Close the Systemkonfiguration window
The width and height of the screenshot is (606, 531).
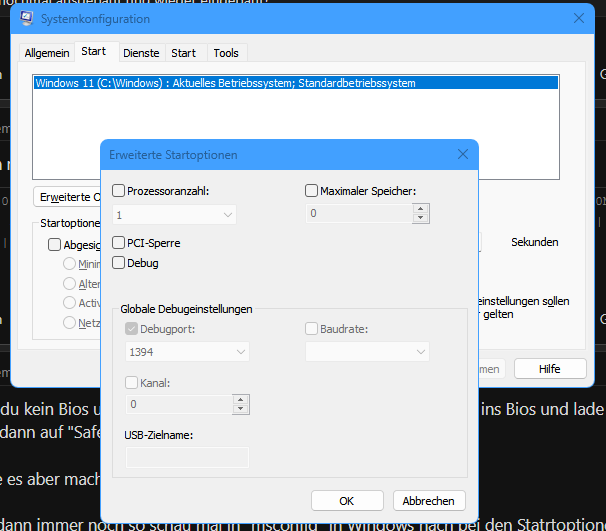point(579,18)
